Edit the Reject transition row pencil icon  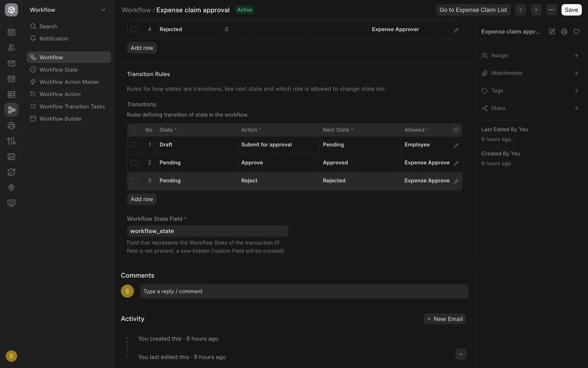click(x=456, y=181)
